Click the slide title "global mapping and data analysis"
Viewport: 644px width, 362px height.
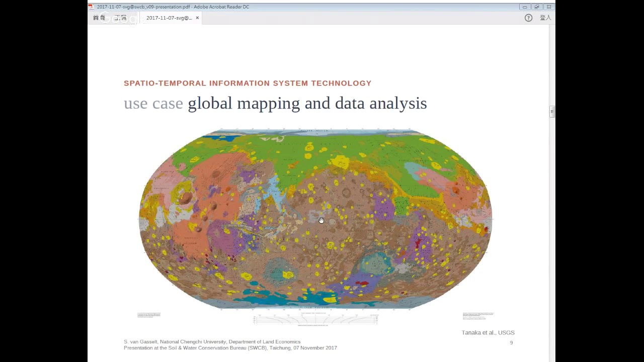307,103
